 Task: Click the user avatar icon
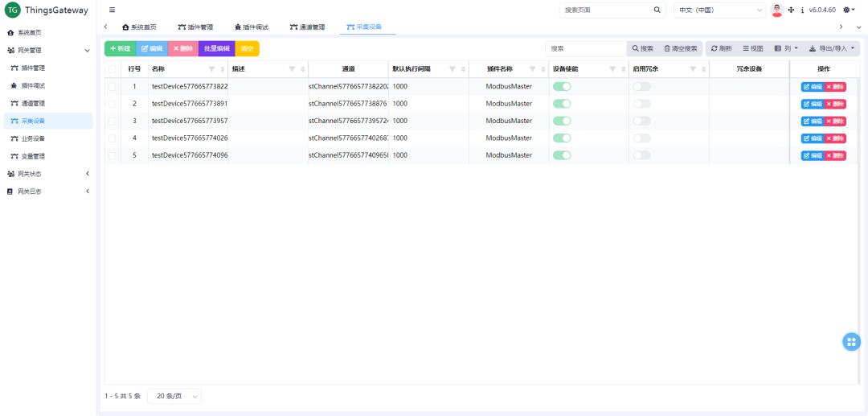(x=776, y=10)
